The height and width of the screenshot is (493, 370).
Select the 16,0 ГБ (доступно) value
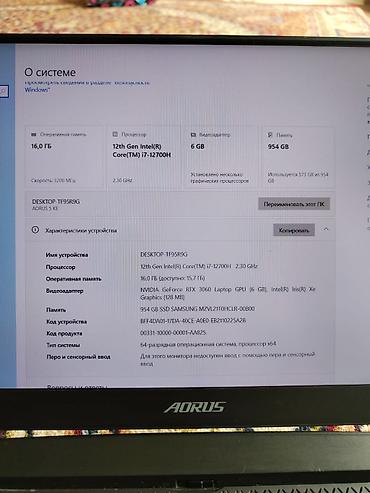[x=173, y=278]
